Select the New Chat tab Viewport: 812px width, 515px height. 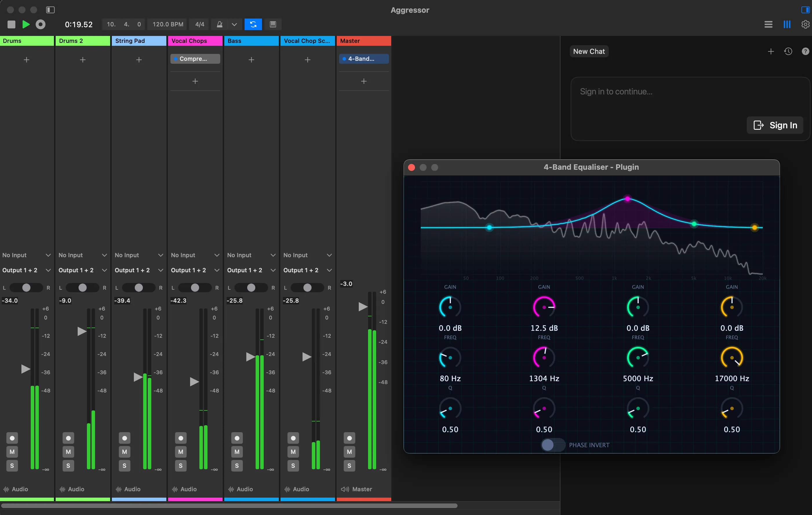point(589,51)
